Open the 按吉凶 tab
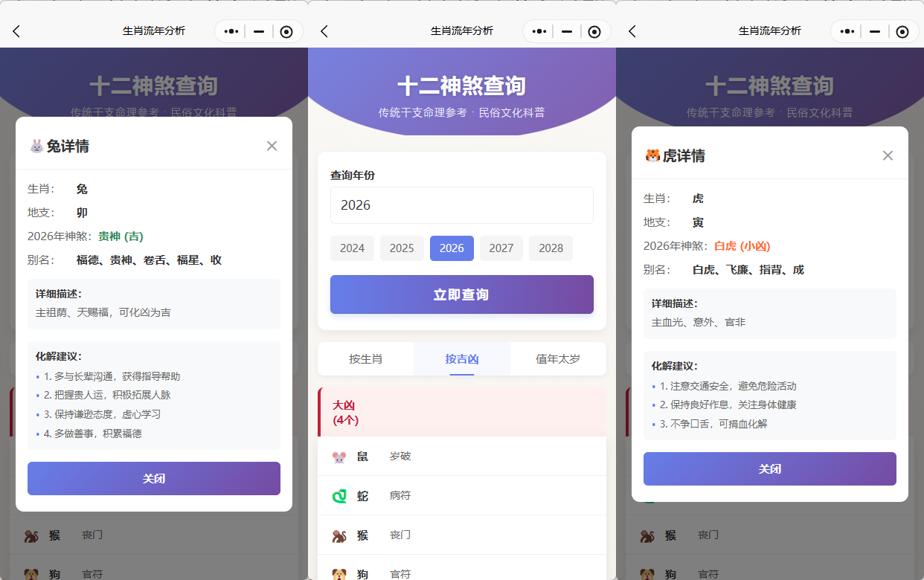The image size is (924, 580). 461,358
